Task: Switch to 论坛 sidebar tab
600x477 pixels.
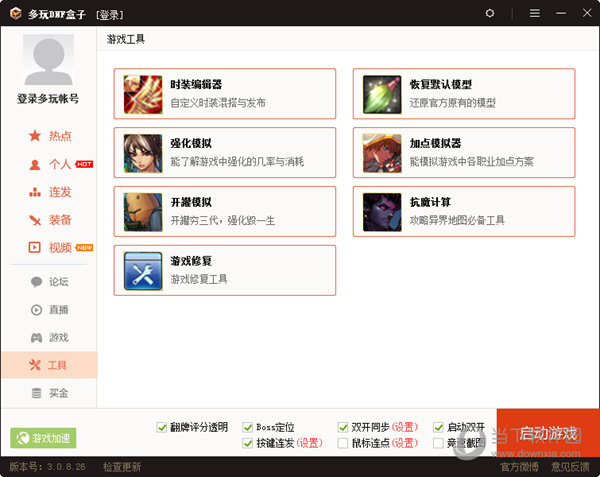Action: point(50,282)
